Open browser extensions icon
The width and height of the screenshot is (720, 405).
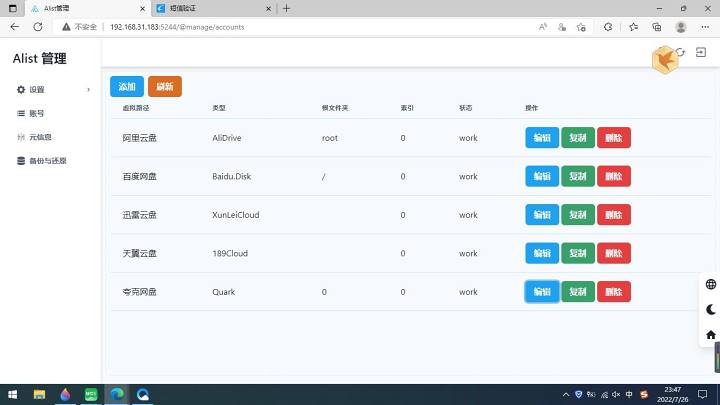(x=608, y=27)
